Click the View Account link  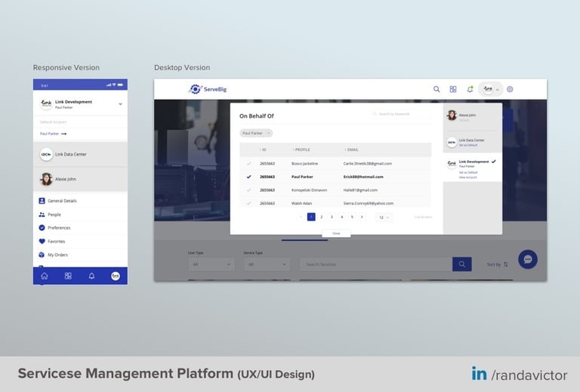[468, 177]
